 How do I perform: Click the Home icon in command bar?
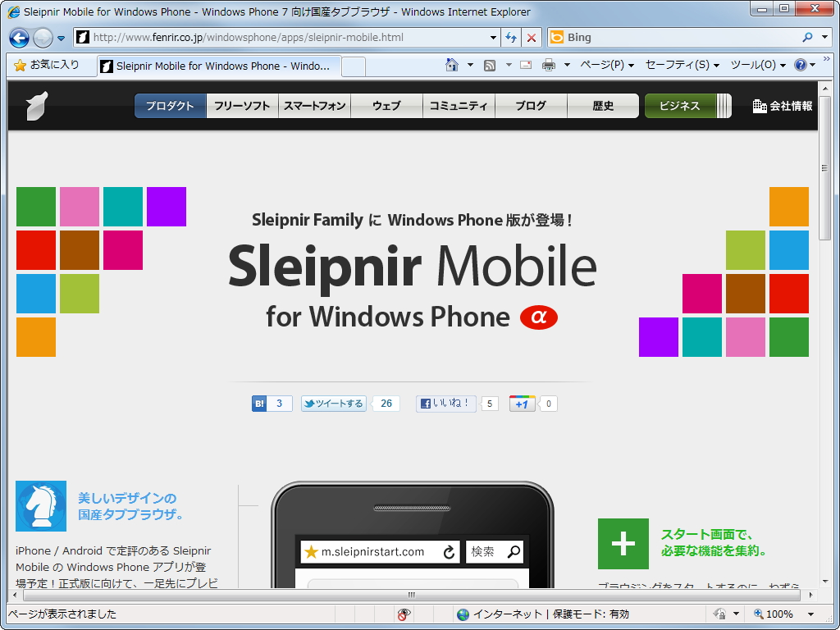pyautogui.click(x=452, y=65)
